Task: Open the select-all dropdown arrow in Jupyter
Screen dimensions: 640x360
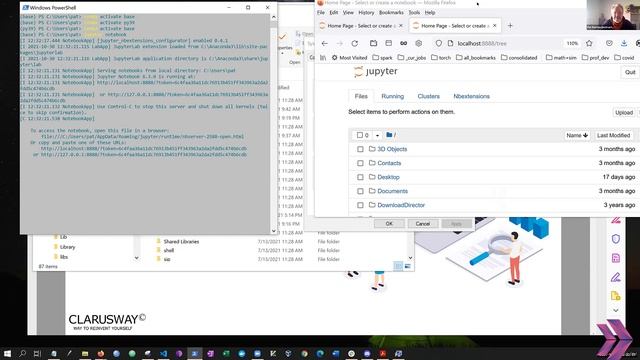Action: [x=377, y=135]
